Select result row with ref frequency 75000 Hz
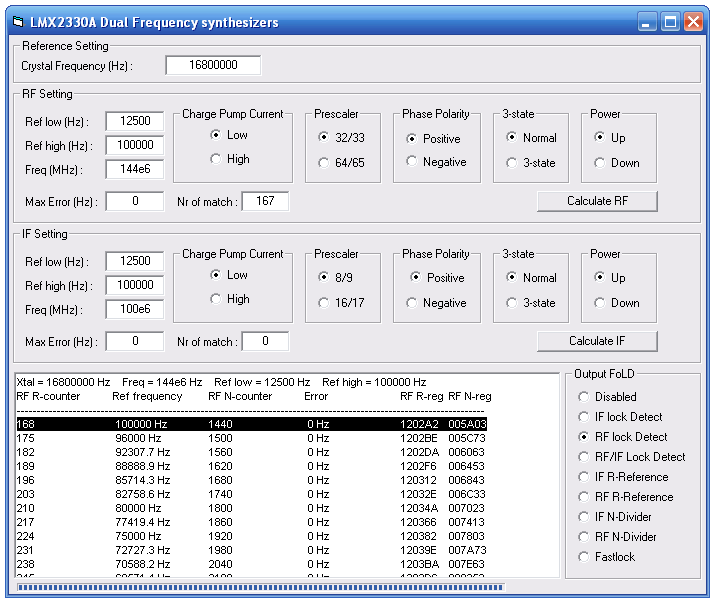 point(252,536)
